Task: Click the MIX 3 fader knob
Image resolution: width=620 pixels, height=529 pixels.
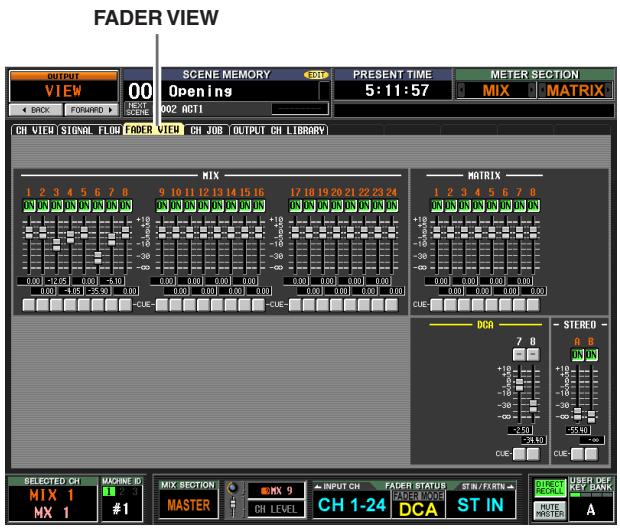Action: tap(57, 245)
